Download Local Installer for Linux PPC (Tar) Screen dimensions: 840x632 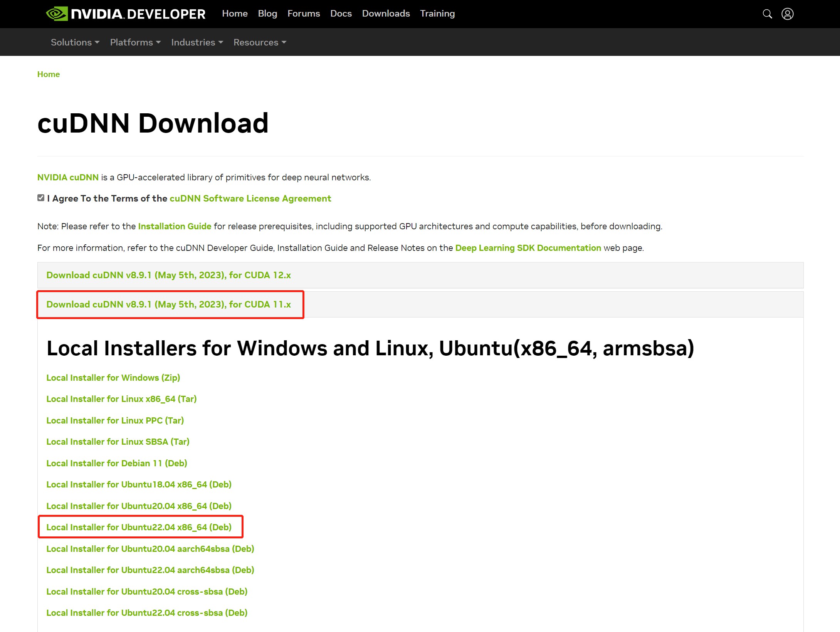click(x=115, y=420)
